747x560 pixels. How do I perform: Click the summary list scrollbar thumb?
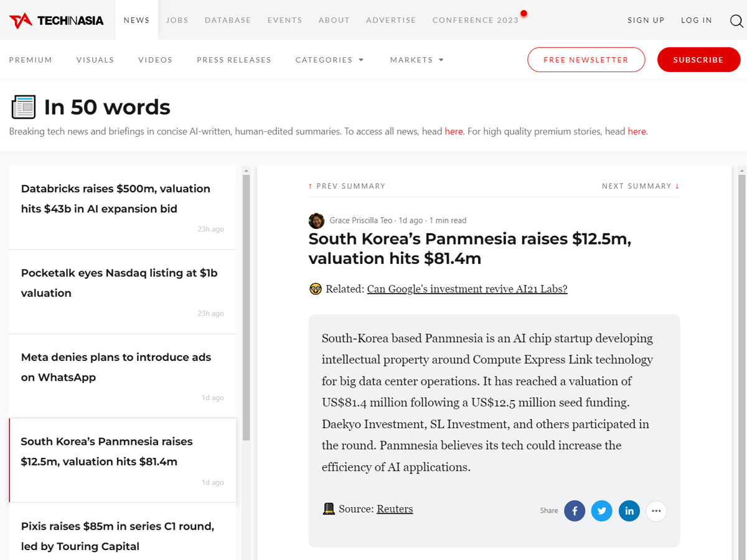click(x=246, y=308)
